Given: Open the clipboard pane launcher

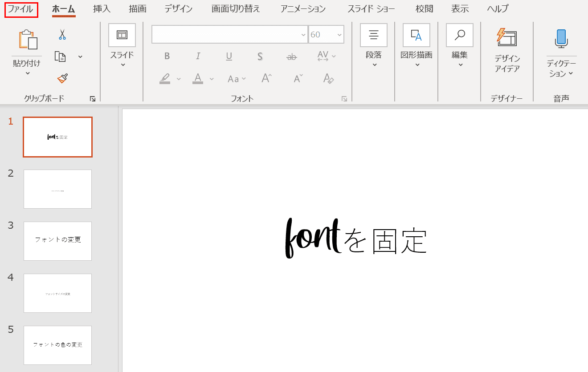Looking at the screenshot, I should click(93, 99).
